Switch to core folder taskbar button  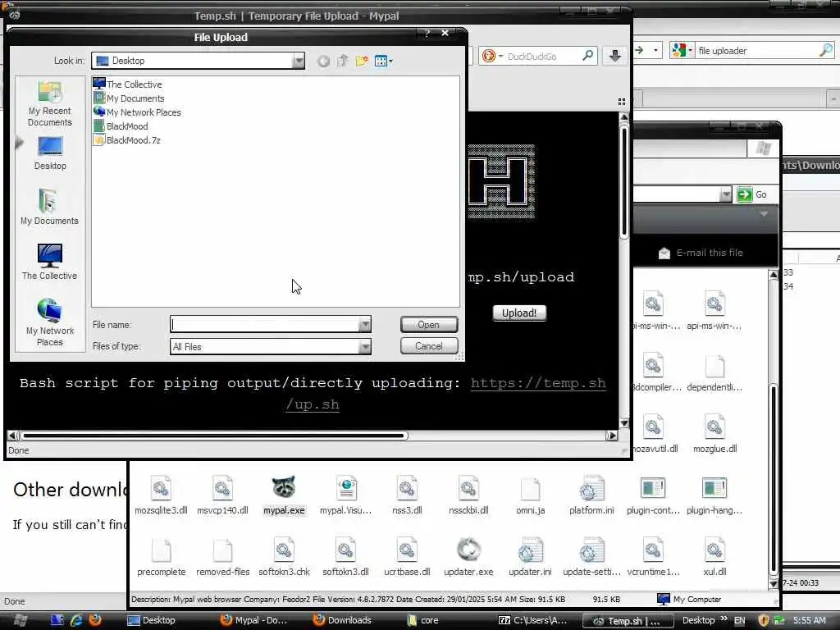click(x=423, y=620)
